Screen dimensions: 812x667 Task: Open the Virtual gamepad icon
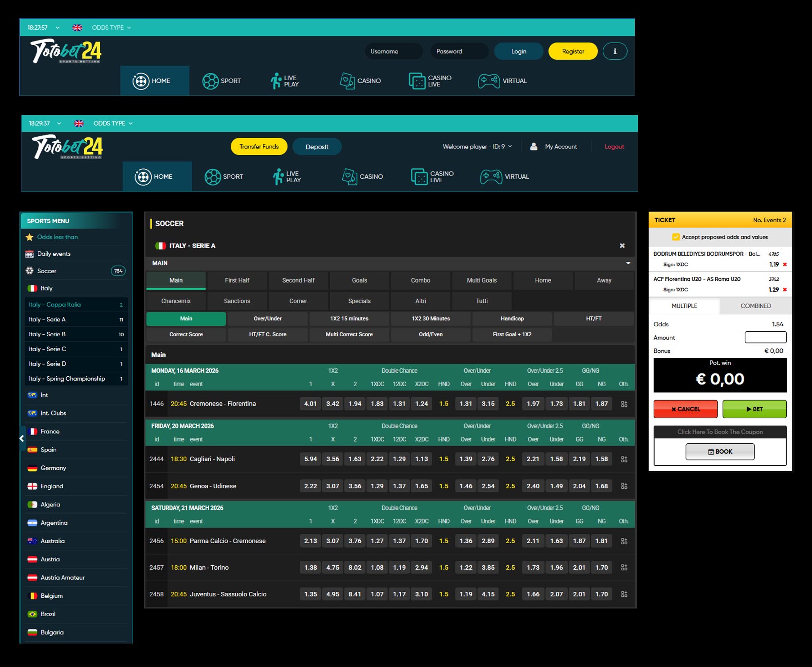[x=490, y=81]
